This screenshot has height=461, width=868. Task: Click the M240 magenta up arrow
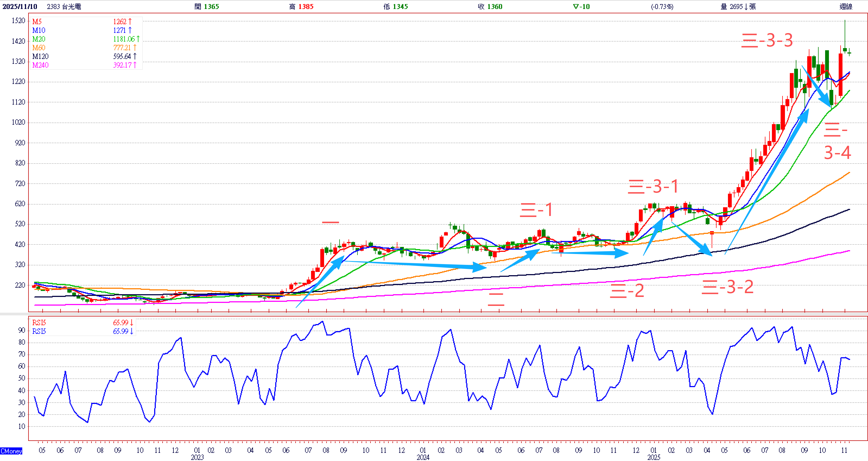pyautogui.click(x=135, y=65)
